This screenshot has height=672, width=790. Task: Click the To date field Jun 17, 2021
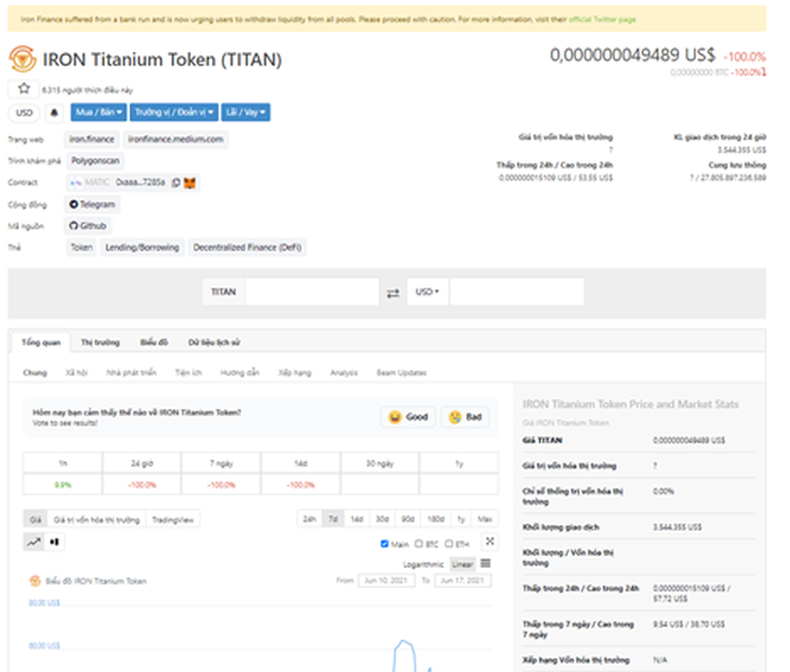(463, 581)
